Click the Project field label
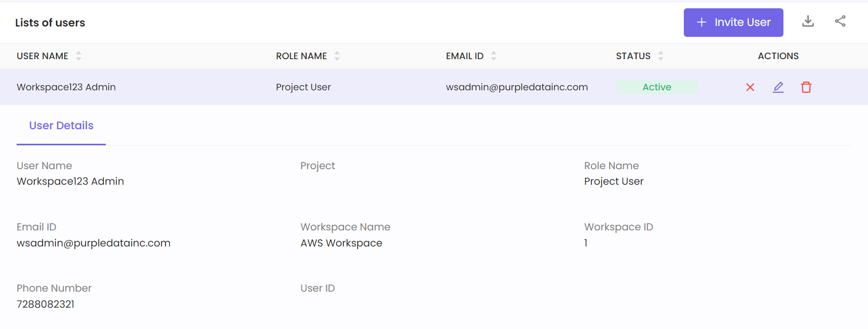This screenshot has height=329, width=868. (318, 166)
